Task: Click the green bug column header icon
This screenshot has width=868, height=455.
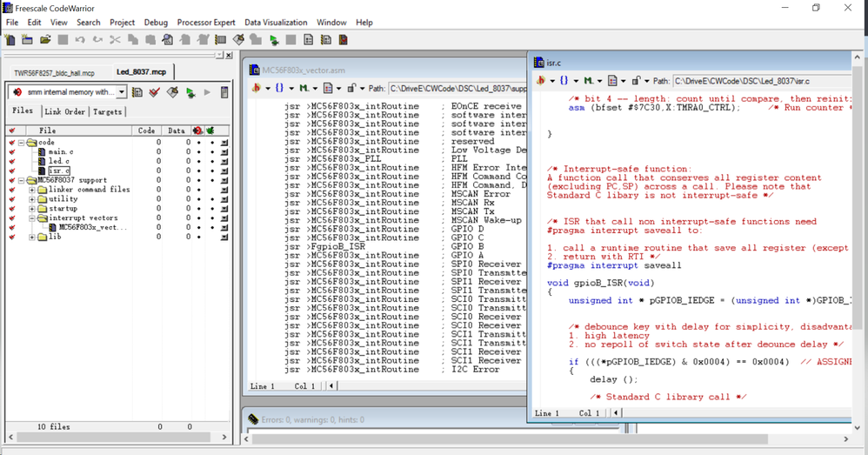Action: (x=210, y=130)
